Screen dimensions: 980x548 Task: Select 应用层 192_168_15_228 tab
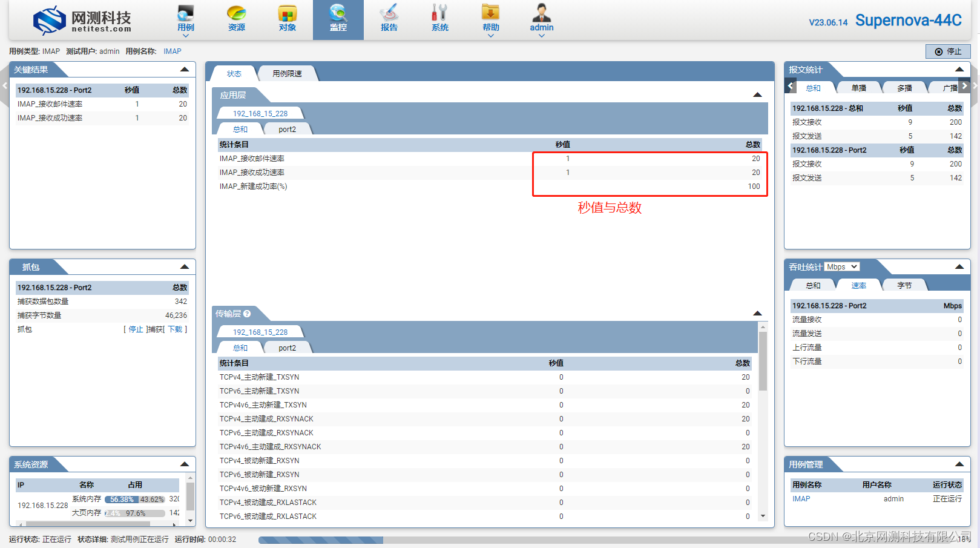tap(260, 113)
